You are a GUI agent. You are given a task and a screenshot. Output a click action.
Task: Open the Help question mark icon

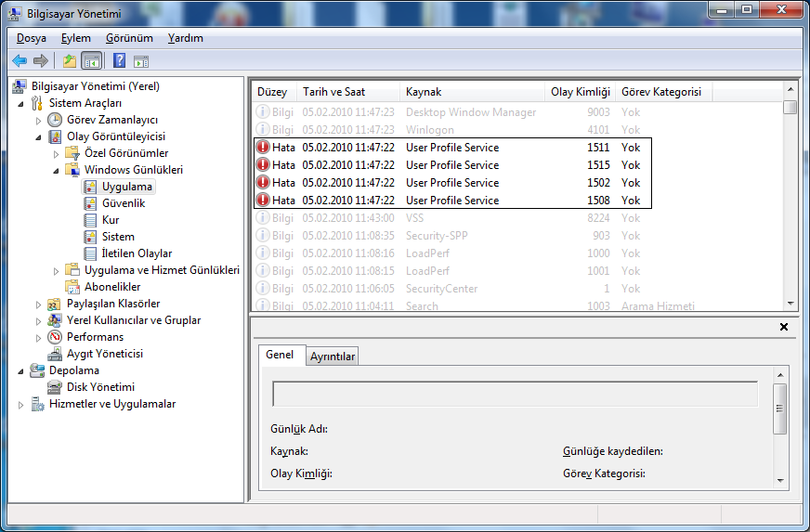(x=119, y=61)
